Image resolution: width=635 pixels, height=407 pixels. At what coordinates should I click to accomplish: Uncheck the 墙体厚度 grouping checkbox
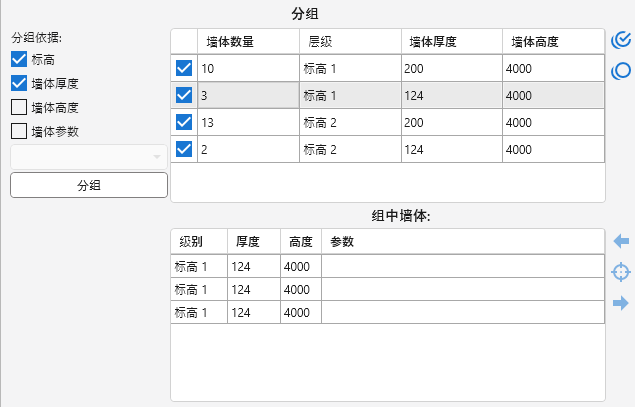(x=19, y=84)
